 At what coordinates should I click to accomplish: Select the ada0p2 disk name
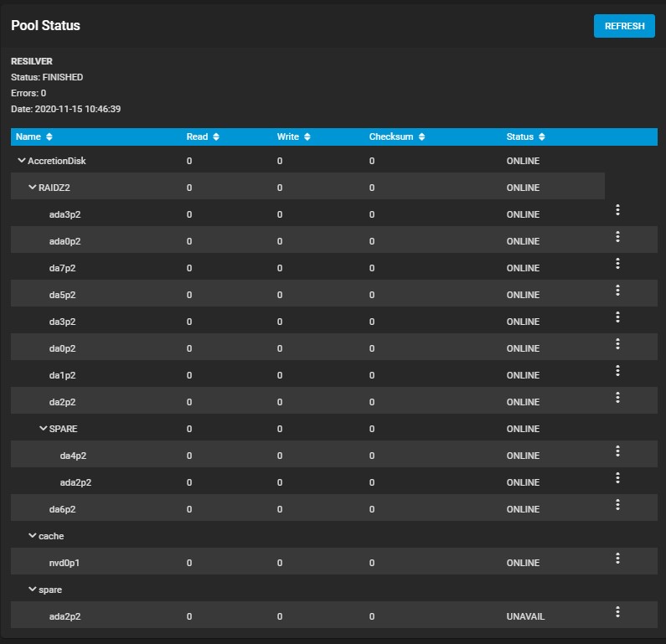tap(65, 241)
